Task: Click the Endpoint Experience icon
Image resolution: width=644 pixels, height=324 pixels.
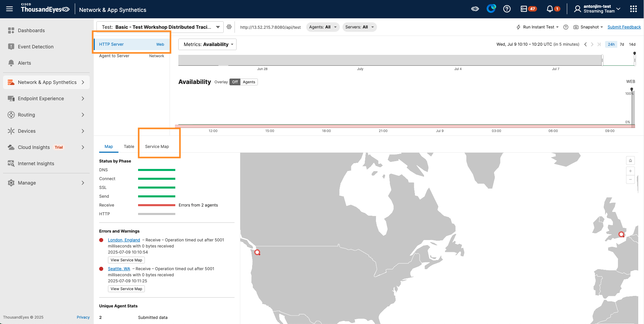Action: tap(11, 99)
